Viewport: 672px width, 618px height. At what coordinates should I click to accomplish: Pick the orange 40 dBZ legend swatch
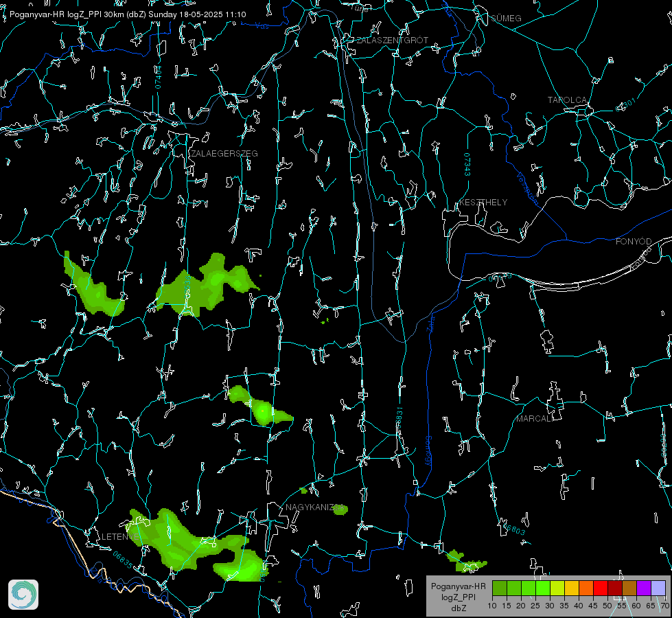tap(586, 588)
